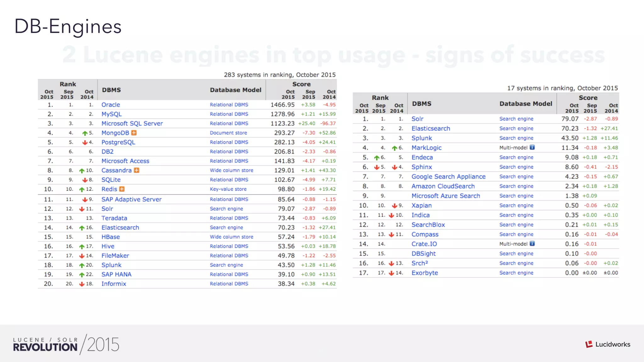Image resolution: width=644 pixels, height=362 pixels.
Task: Click the green up arrow in the Hive row
Action: 82,247
